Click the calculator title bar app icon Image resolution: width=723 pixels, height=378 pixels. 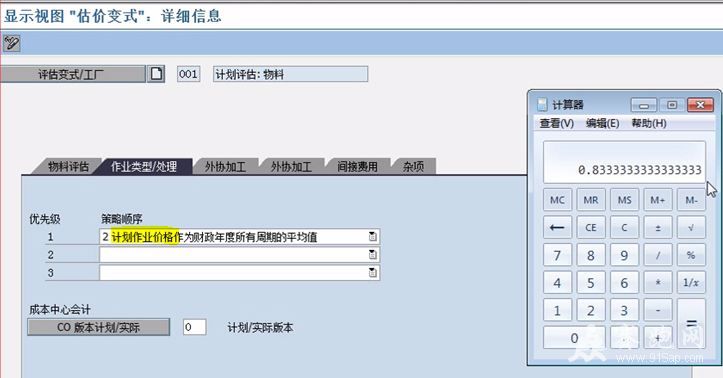click(x=542, y=105)
